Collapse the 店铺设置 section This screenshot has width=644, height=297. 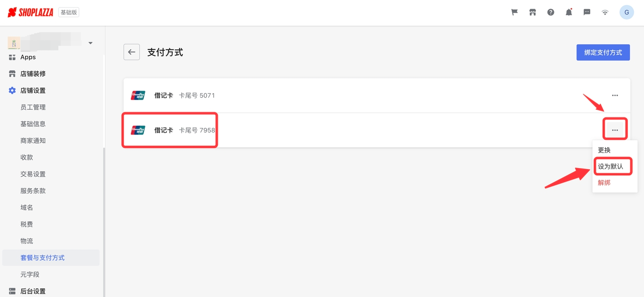(x=33, y=91)
